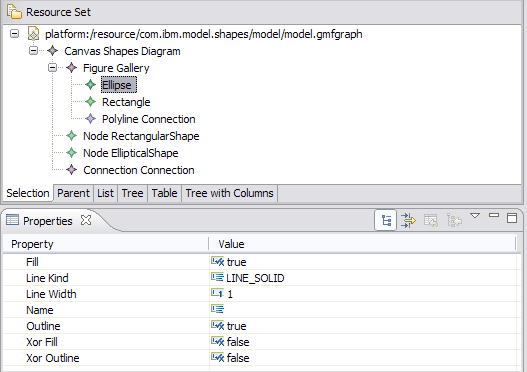The height and width of the screenshot is (372, 527).
Task: Select the Properties view tab
Action: pos(48,221)
